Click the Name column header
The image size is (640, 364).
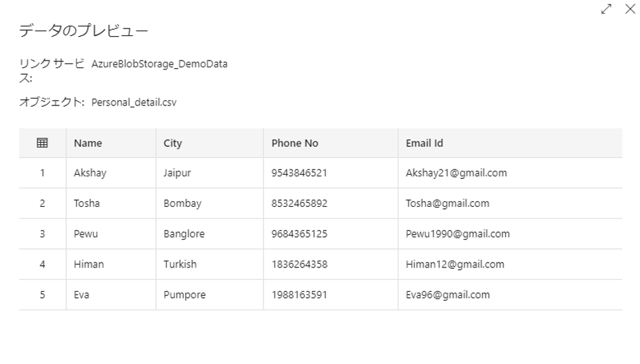(88, 143)
